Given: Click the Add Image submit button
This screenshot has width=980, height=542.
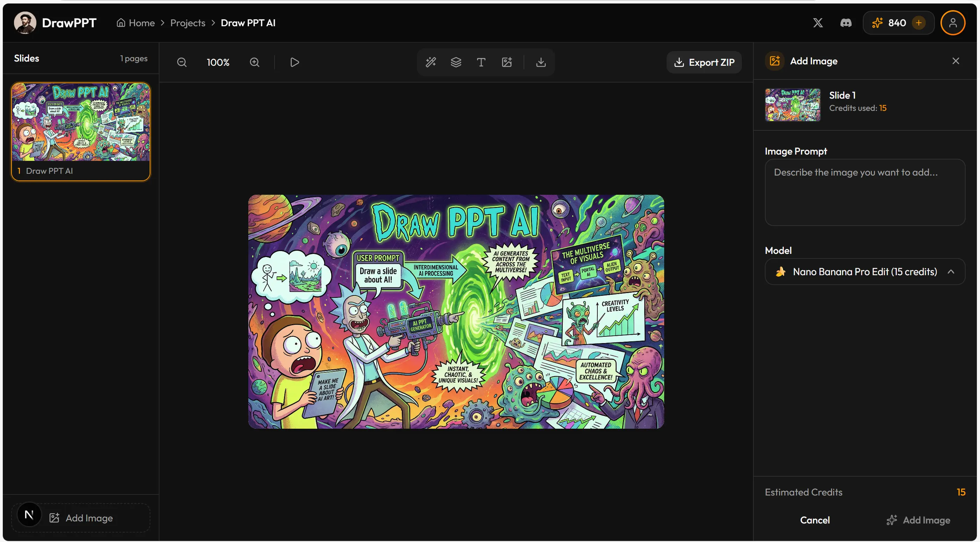Looking at the screenshot, I should (918, 520).
